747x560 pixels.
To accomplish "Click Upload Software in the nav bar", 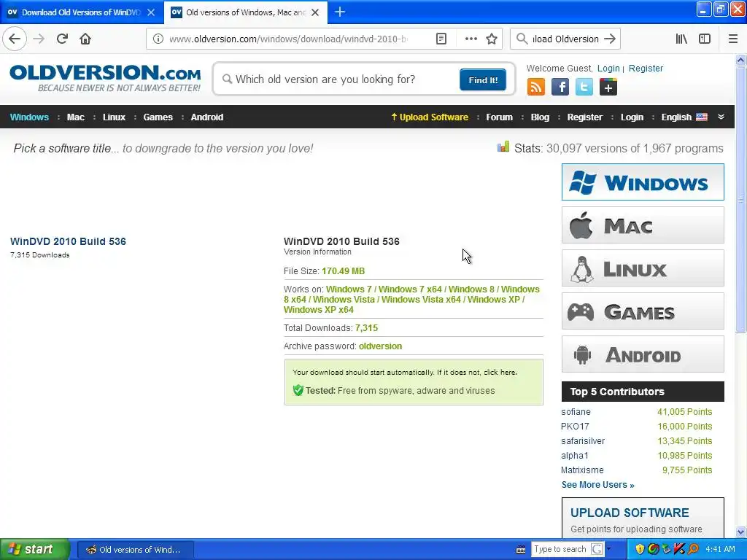I will point(429,117).
